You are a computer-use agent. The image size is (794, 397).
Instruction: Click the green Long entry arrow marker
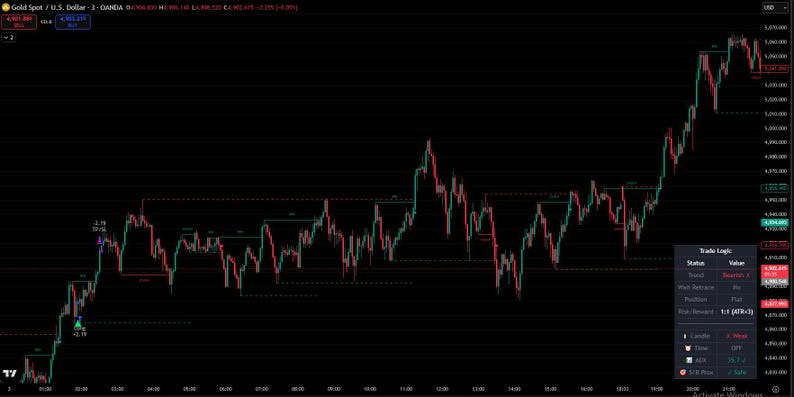tap(78, 323)
